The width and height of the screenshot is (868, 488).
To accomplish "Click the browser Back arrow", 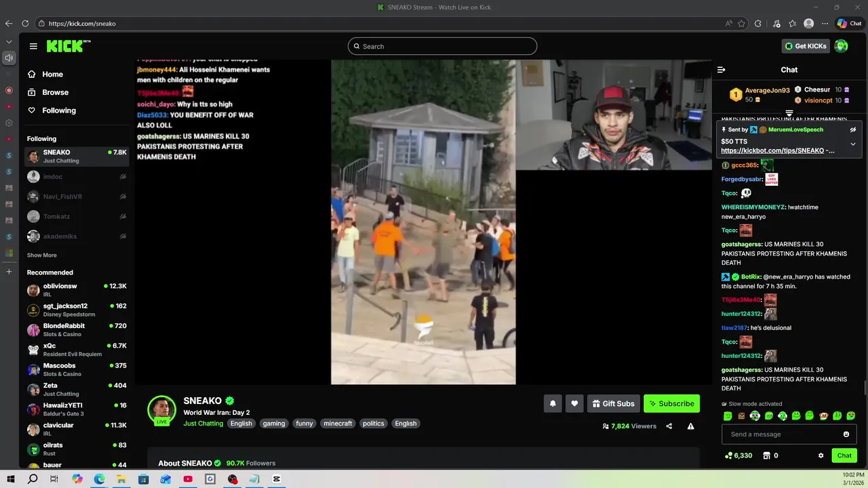I will [x=9, y=23].
